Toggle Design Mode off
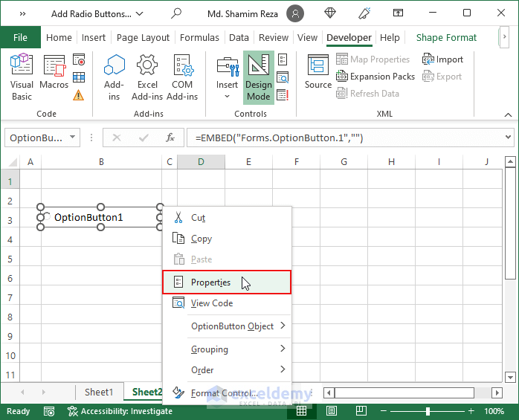 pyautogui.click(x=259, y=77)
